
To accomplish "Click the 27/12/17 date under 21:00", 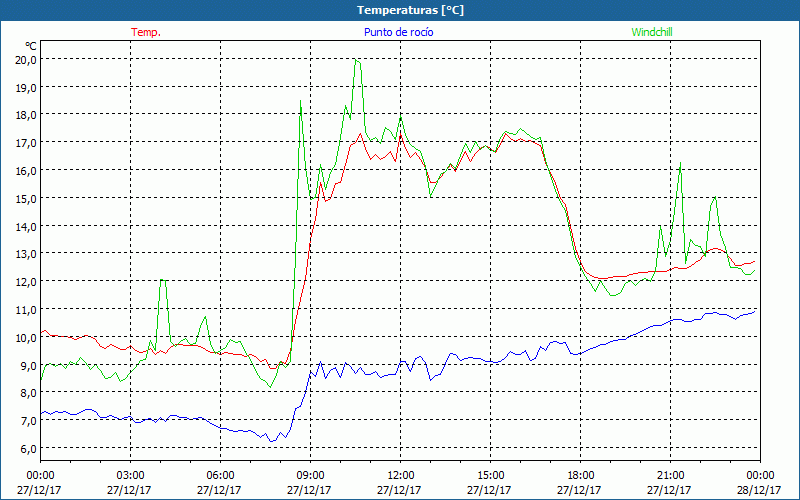I will pos(669,490).
